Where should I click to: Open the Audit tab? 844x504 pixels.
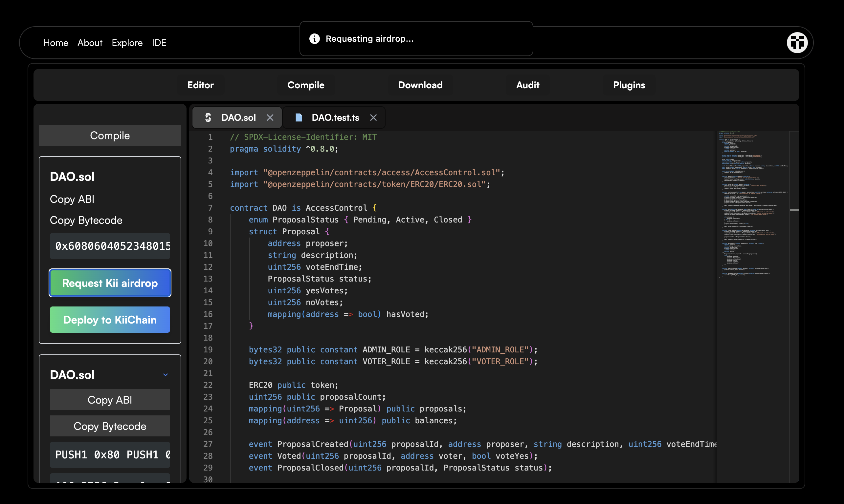527,85
